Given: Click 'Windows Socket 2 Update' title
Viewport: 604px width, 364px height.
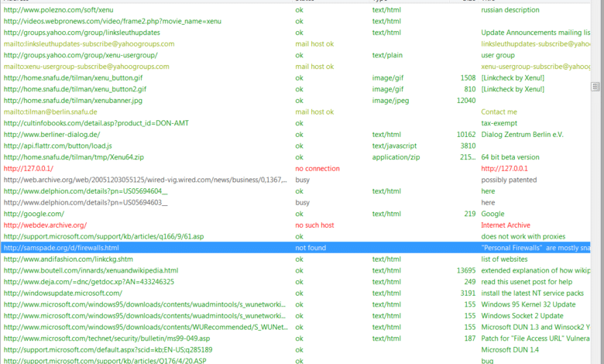Looking at the screenshot, I should click(x=522, y=316).
